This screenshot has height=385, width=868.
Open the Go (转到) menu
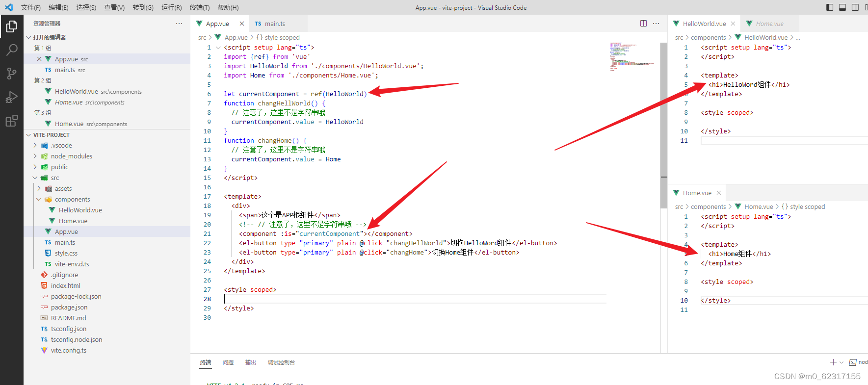[x=143, y=7]
